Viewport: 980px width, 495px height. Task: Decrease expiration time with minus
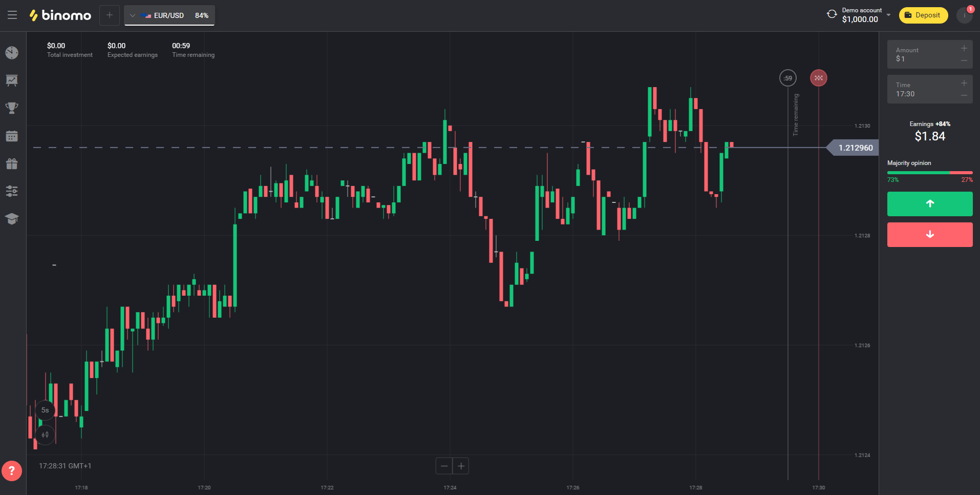(964, 95)
